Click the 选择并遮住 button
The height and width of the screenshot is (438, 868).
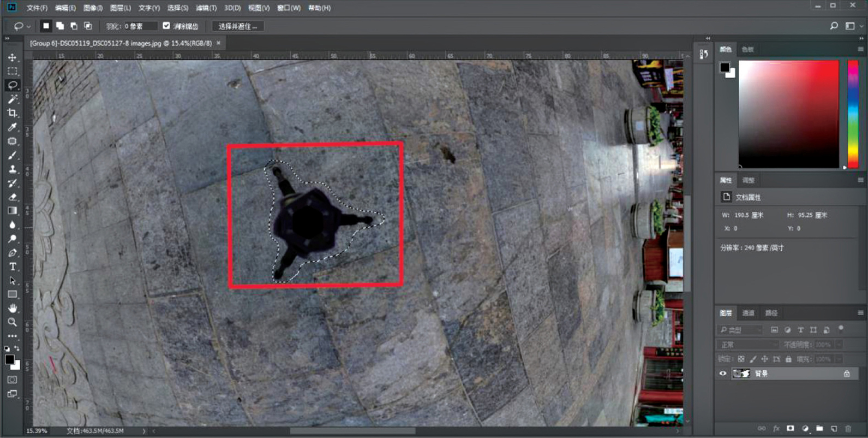pyautogui.click(x=237, y=26)
